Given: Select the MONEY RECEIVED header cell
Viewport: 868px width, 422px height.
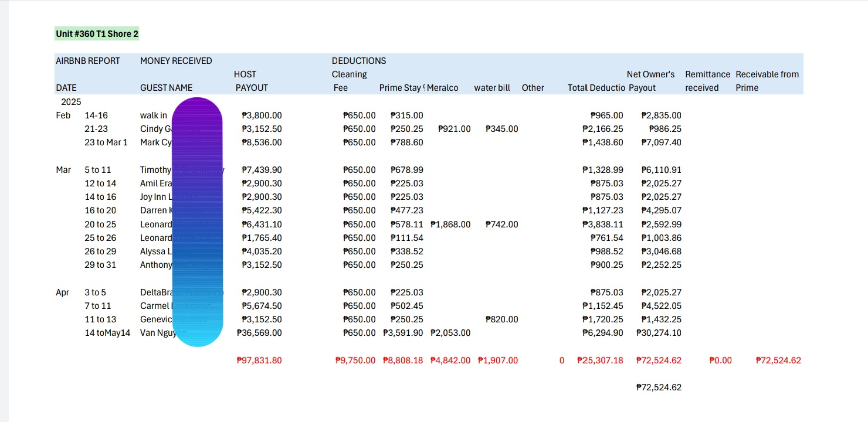Looking at the screenshot, I should (x=176, y=61).
